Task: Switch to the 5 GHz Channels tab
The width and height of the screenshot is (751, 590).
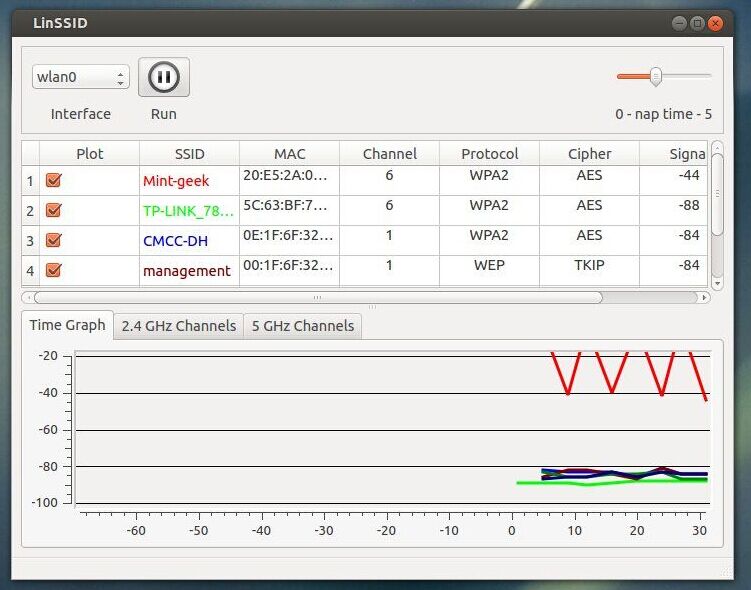Action: coord(303,326)
